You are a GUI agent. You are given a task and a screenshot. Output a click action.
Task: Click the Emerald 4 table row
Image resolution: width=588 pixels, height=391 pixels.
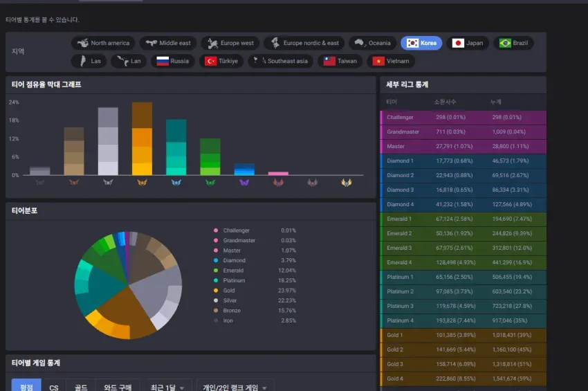(x=463, y=263)
